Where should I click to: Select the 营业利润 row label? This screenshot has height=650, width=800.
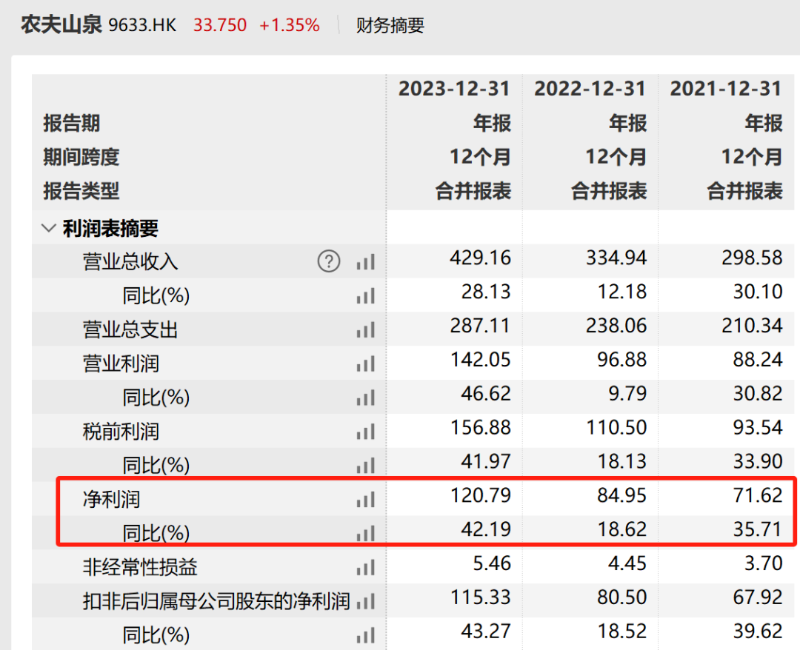[x=121, y=363]
